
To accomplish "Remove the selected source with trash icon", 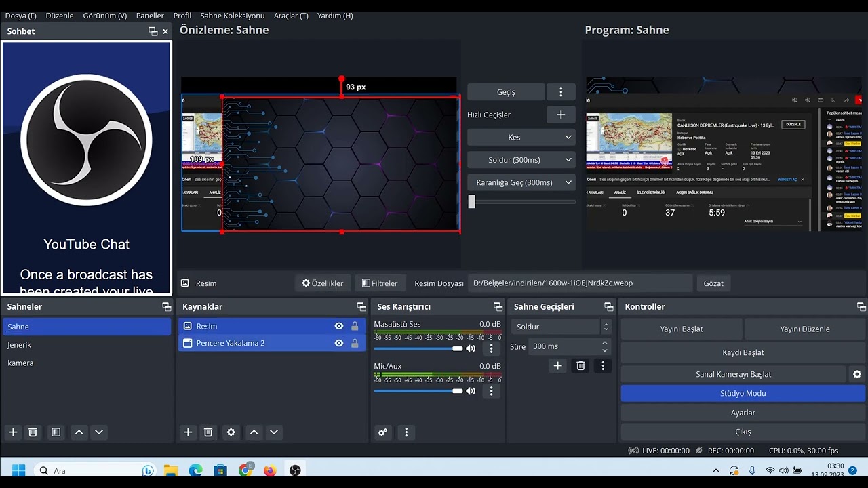I will [208, 432].
